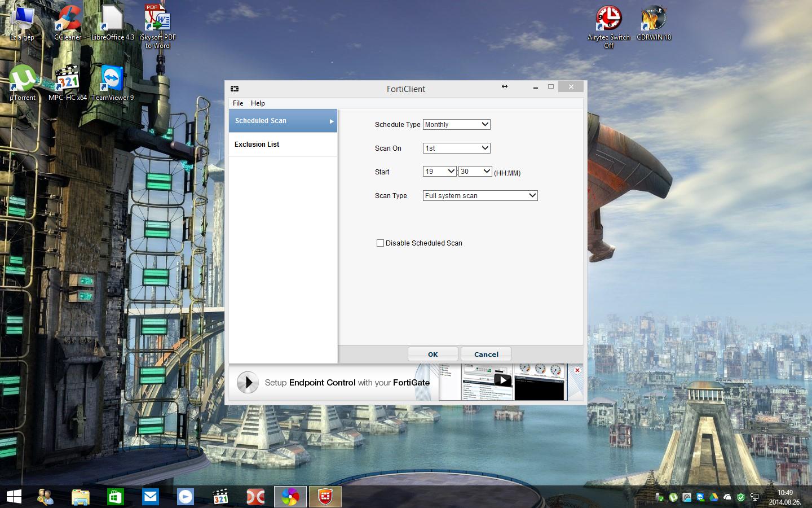
Task: Click the taskbar clock showing 10:49
Action: point(785,497)
